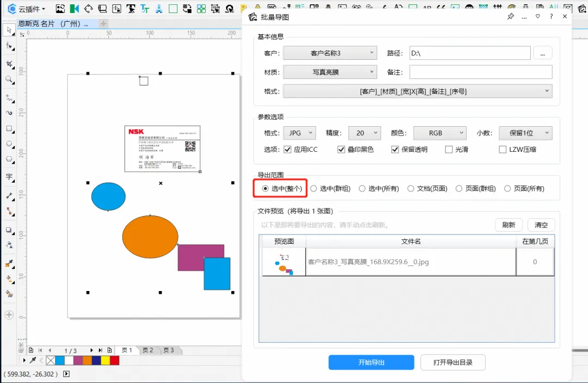Select the 选中(群组) export range option

(x=330, y=188)
